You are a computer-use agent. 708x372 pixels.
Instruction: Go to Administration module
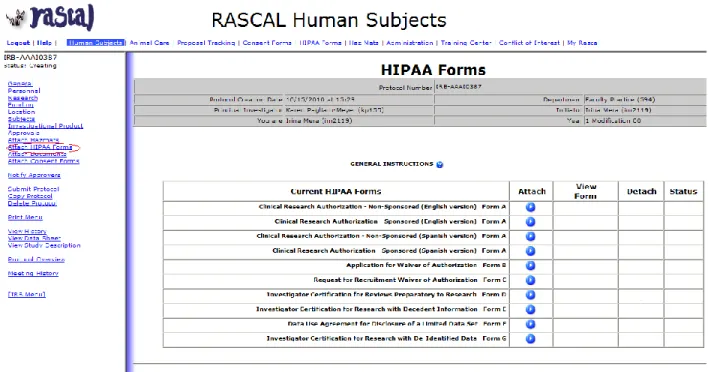410,43
